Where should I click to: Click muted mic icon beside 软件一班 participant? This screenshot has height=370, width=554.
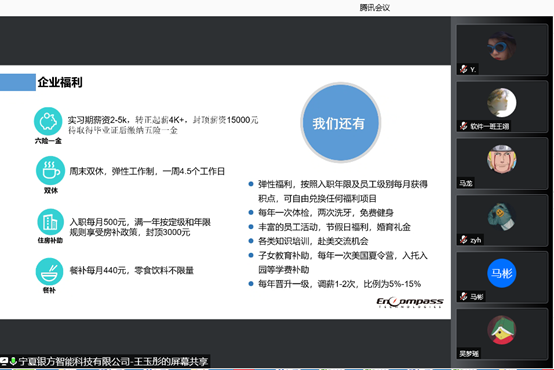(464, 126)
